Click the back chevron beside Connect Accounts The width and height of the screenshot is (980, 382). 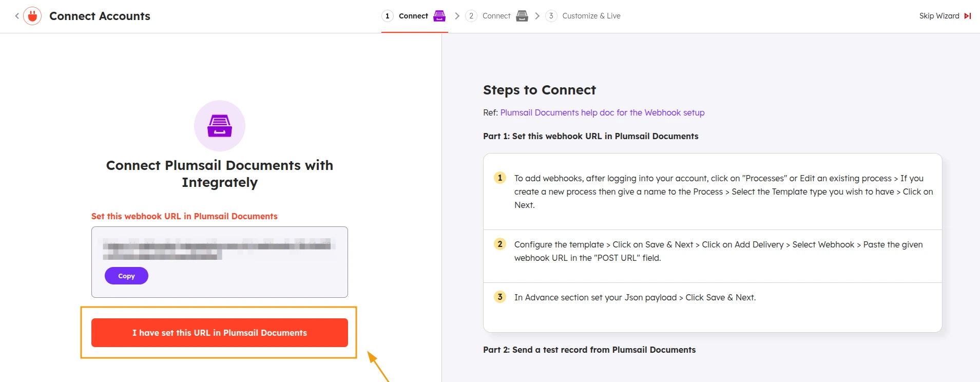click(17, 16)
